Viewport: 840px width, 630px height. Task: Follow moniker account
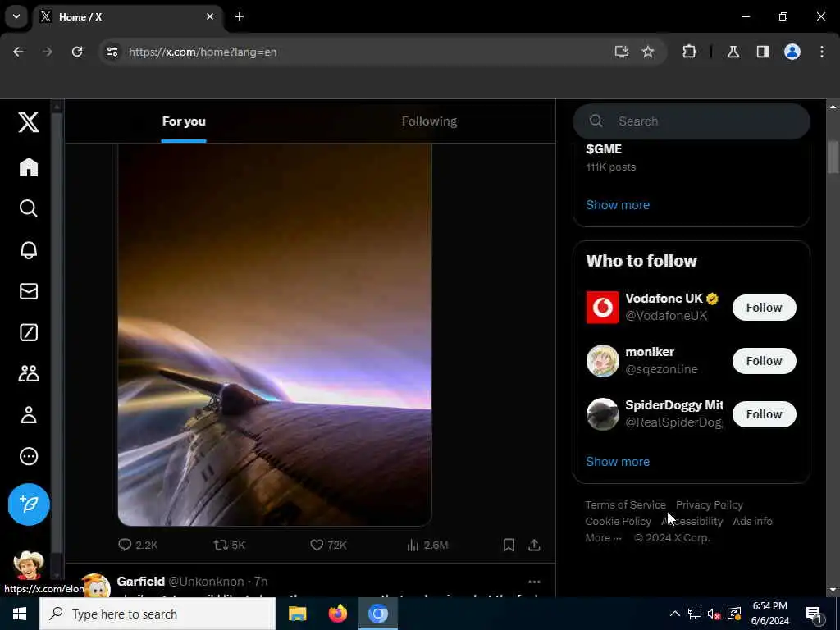pyautogui.click(x=764, y=361)
